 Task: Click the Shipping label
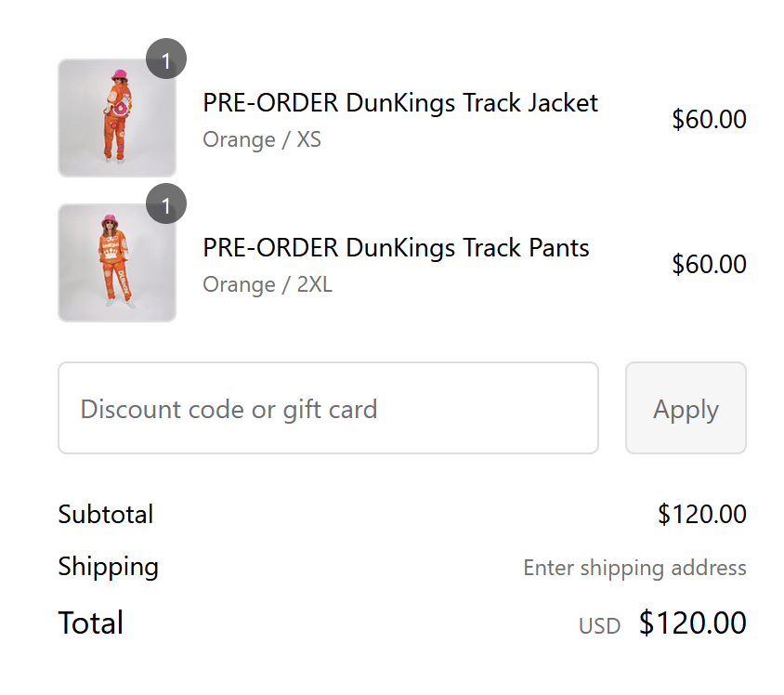108,567
